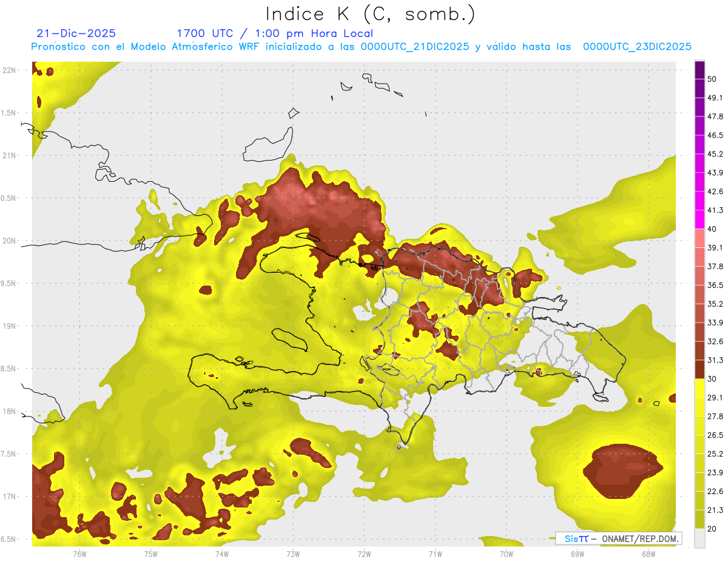The height and width of the screenshot is (562, 728).
Task: Click '1700 UTC / 1:00 pm Hora Local'
Action: [275, 33]
